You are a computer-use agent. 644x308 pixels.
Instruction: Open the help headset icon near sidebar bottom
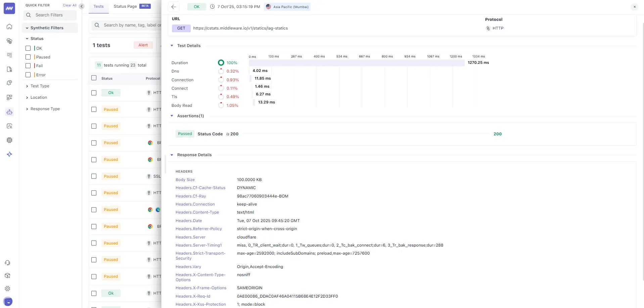point(8,262)
